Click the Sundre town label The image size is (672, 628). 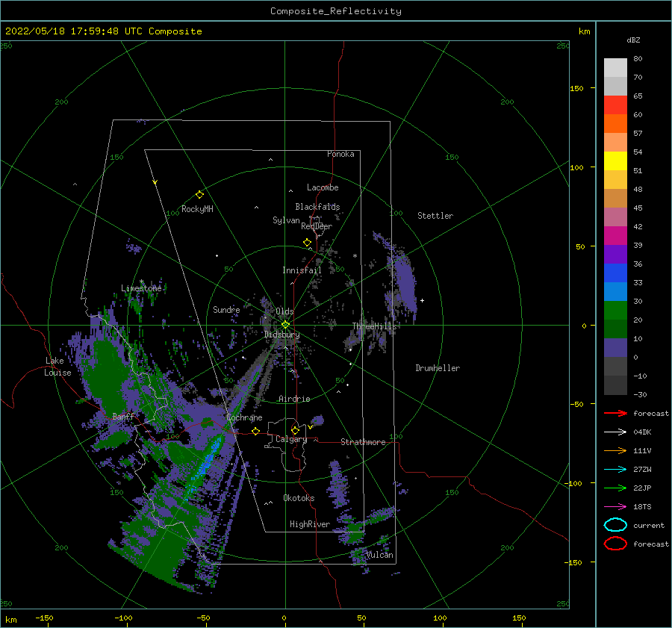click(226, 309)
